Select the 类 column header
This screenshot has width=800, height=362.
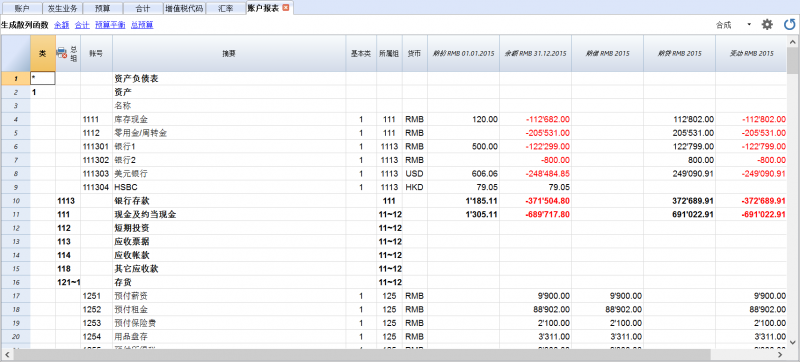(x=43, y=53)
